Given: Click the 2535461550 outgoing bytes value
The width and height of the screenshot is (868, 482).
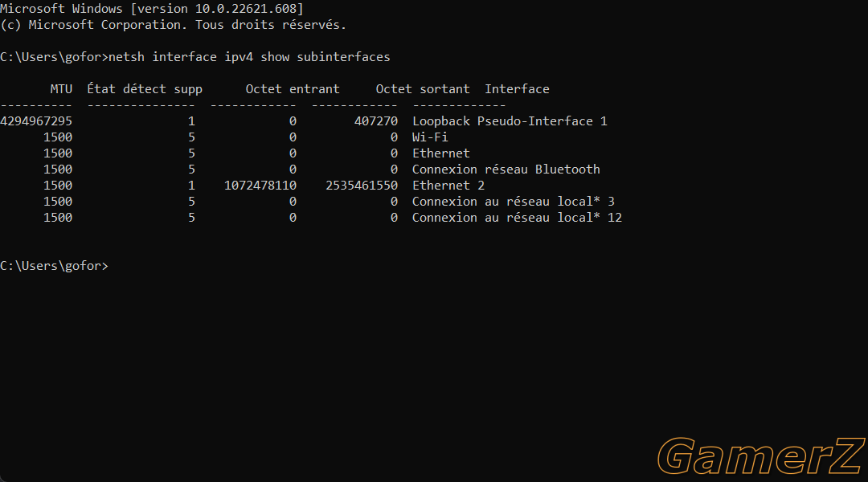Looking at the screenshot, I should point(362,186).
